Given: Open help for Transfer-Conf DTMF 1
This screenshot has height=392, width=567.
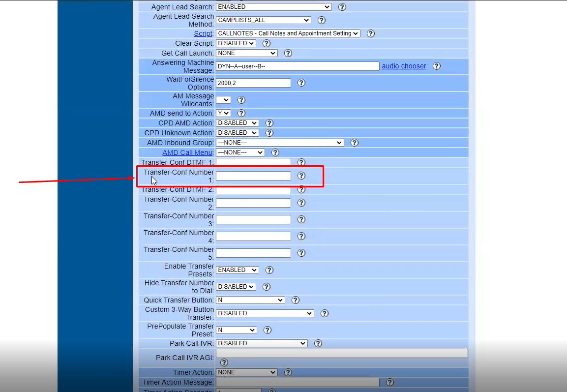Looking at the screenshot, I should pos(301,162).
